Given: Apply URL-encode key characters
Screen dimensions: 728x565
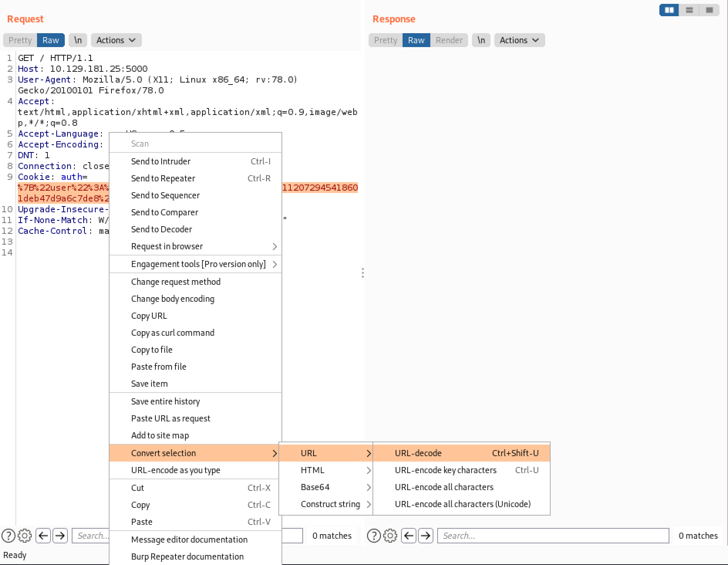Looking at the screenshot, I should pyautogui.click(x=462, y=470).
